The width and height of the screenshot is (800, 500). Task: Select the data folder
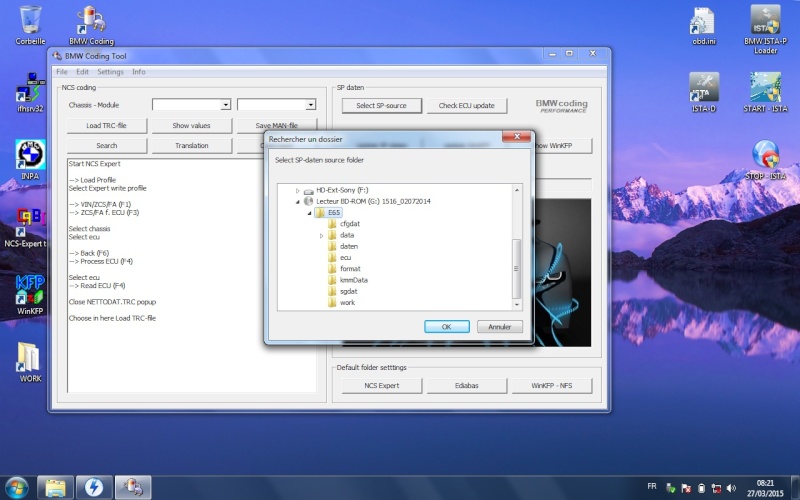point(347,235)
